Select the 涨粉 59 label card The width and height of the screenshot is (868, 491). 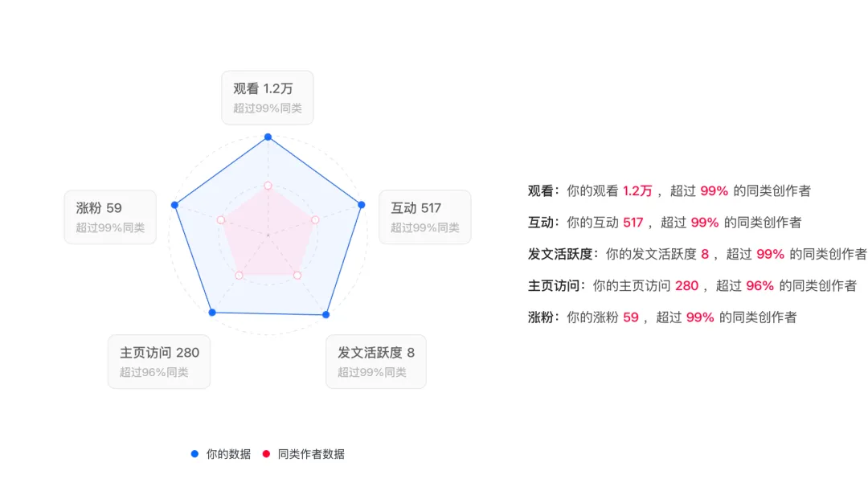pos(110,217)
